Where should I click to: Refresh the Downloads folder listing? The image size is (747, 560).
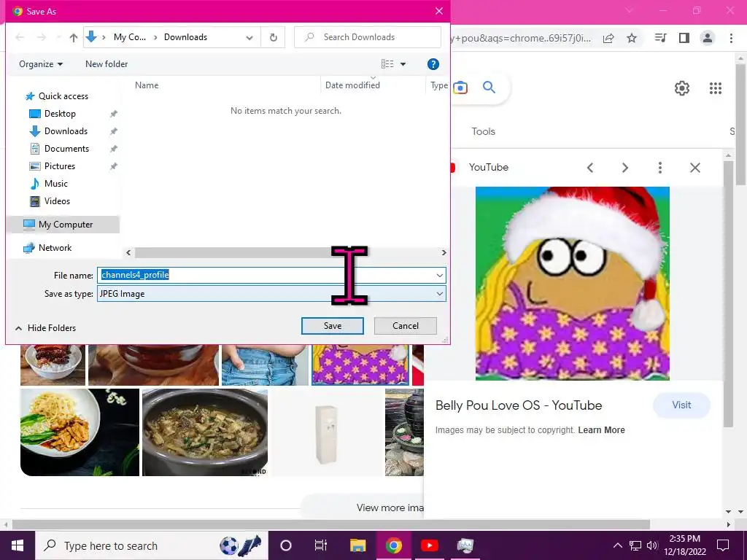point(274,37)
